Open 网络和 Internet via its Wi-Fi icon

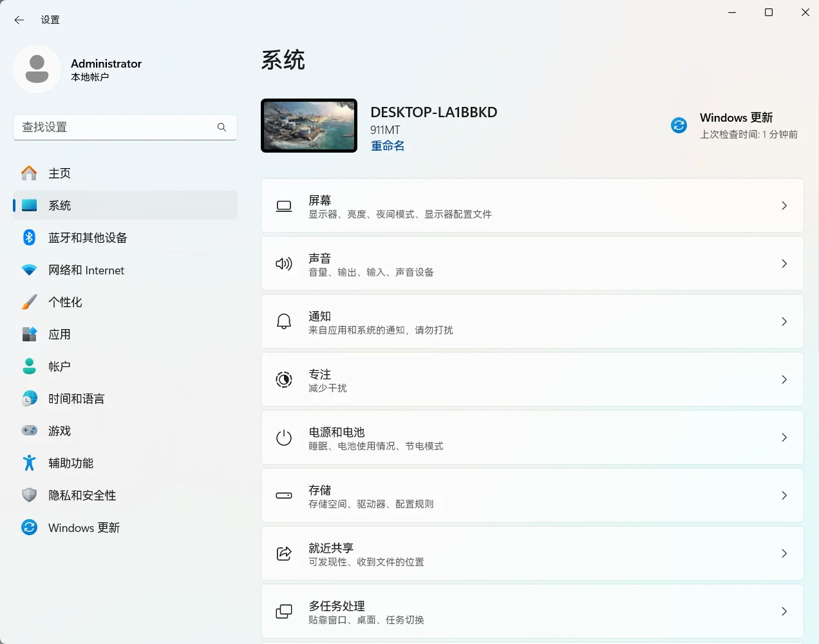(x=29, y=270)
